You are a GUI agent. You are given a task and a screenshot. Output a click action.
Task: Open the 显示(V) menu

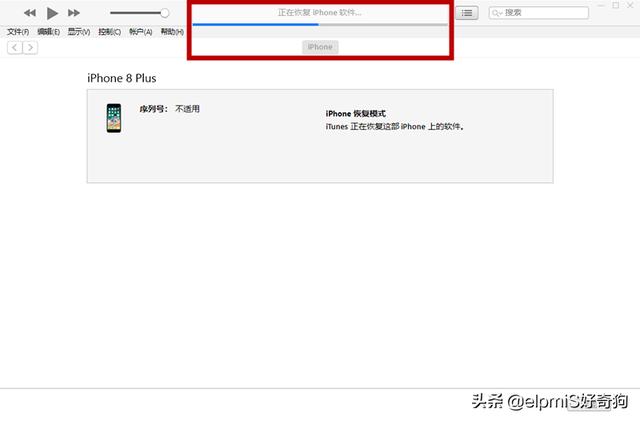tap(79, 32)
